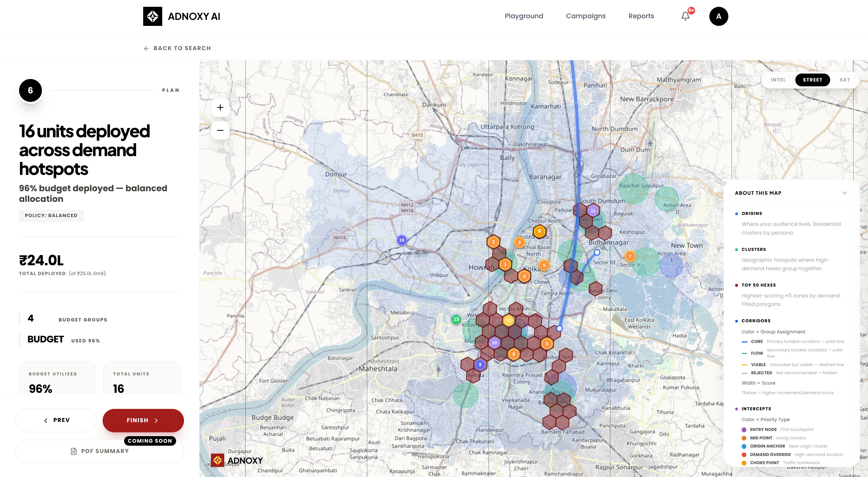Click the CORRIDORS legend heading
The height and width of the screenshot is (477, 868).
pyautogui.click(x=756, y=321)
